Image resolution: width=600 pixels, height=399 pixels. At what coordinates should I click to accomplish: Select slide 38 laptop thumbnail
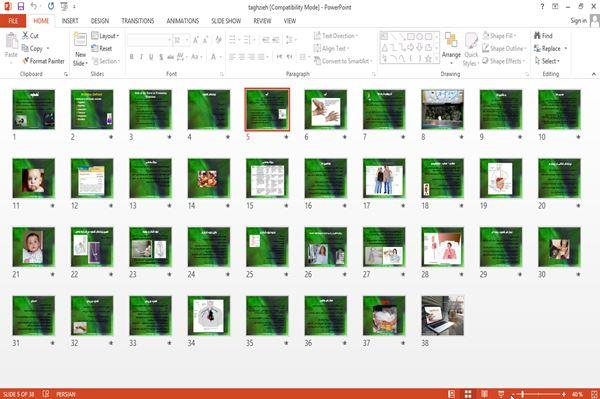coord(442,316)
